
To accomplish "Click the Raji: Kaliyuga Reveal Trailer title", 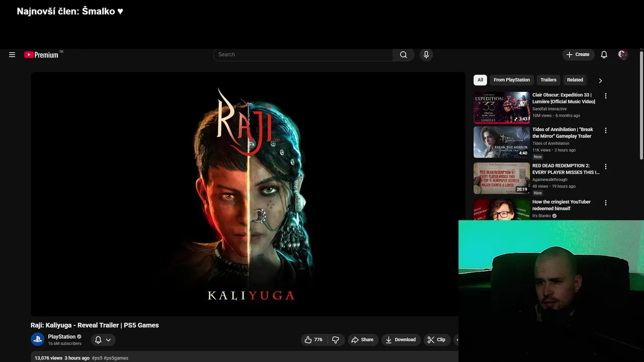I will click(x=95, y=325).
